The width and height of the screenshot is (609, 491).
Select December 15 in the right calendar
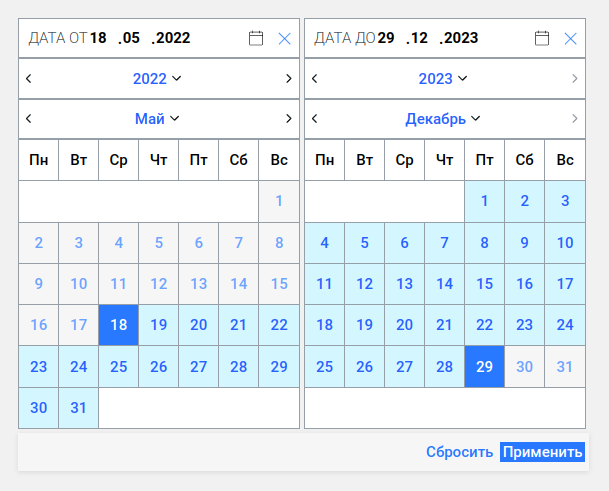(x=485, y=284)
